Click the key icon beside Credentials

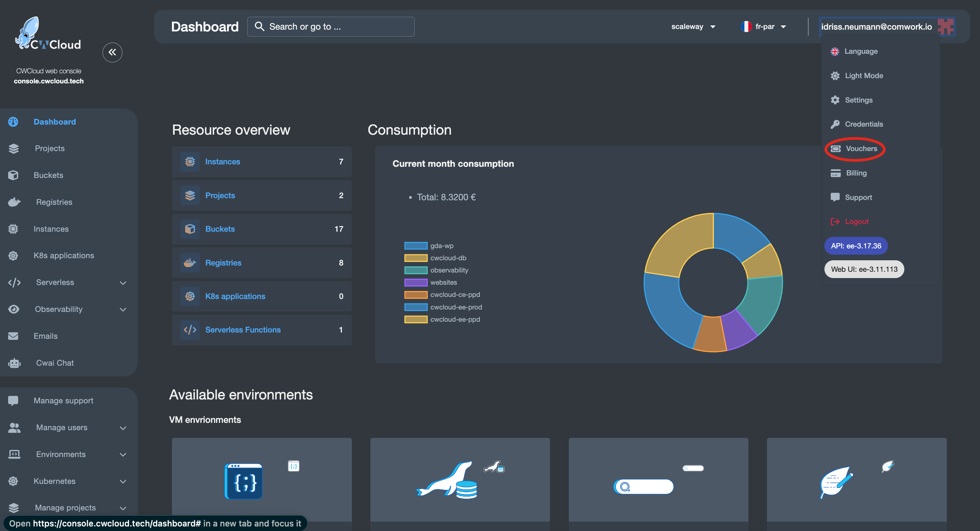point(835,124)
